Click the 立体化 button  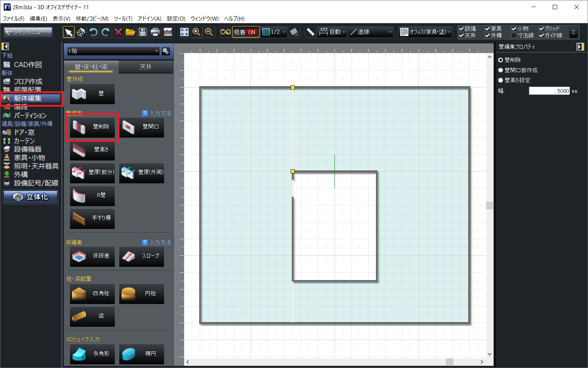(31, 197)
